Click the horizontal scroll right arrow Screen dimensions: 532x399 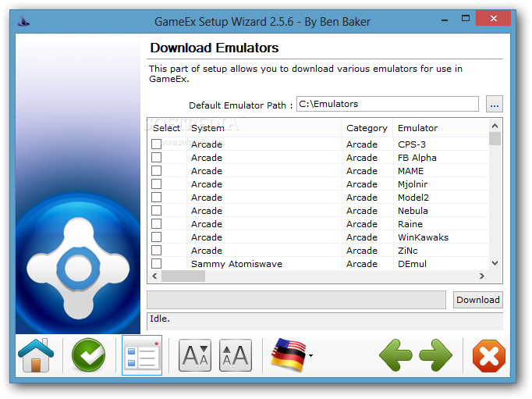482,276
